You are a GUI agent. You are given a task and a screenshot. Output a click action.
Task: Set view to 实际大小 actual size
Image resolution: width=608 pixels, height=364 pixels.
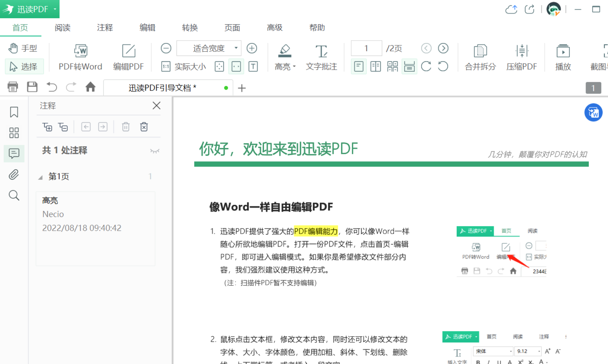coord(183,66)
